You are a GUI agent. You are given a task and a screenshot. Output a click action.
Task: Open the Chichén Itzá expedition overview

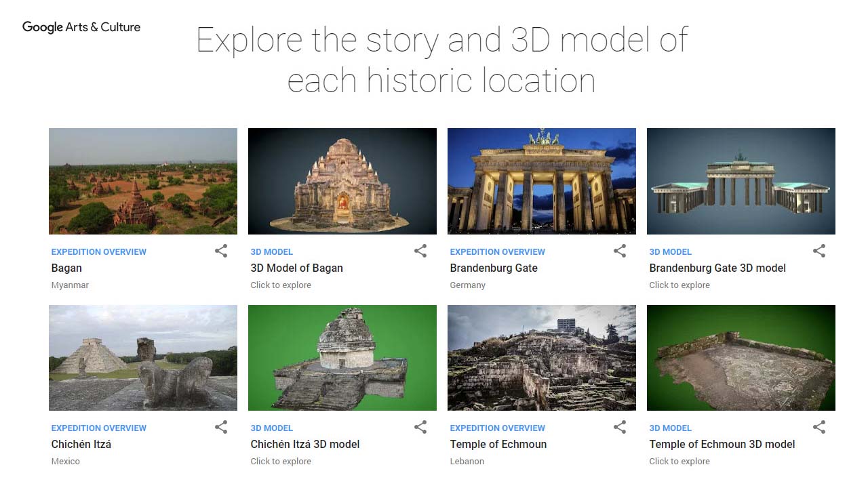81,444
